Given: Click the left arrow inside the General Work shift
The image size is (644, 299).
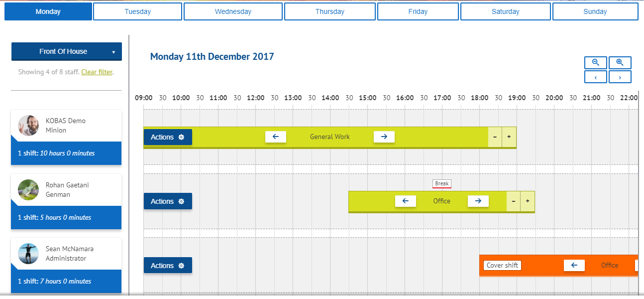Looking at the screenshot, I should tap(276, 136).
